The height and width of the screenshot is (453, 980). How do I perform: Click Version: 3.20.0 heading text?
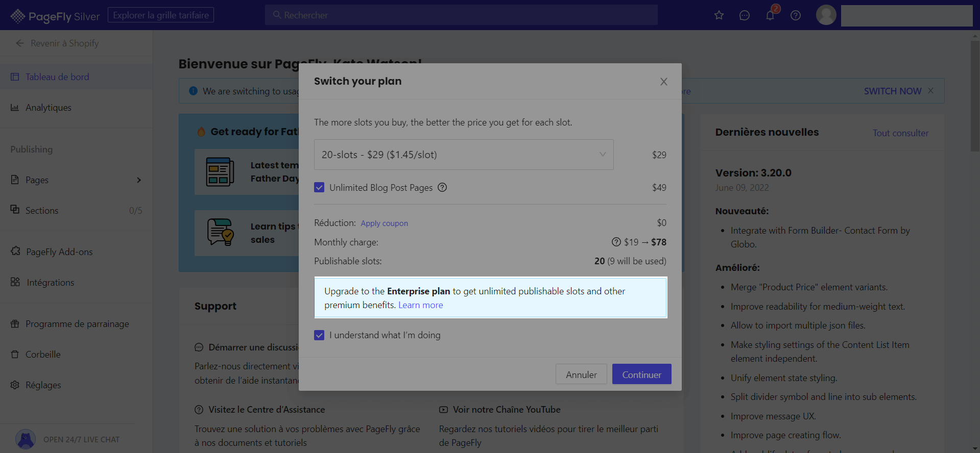pos(753,173)
